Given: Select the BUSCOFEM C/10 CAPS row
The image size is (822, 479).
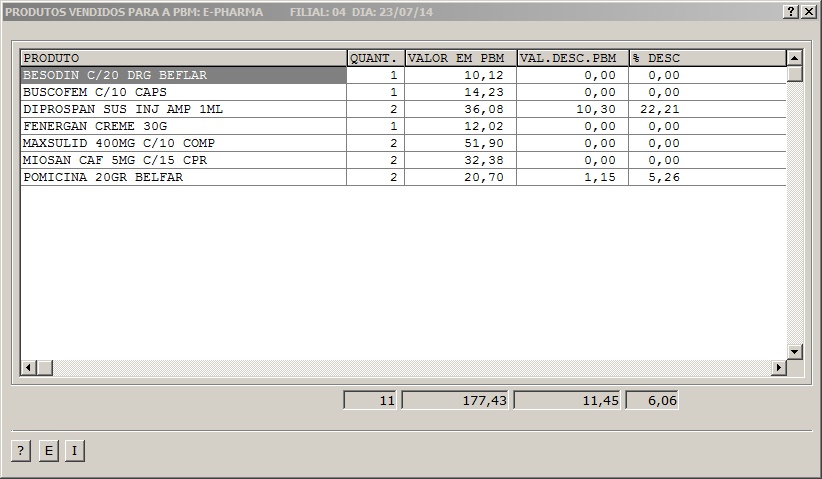Looking at the screenshot, I should [183, 92].
